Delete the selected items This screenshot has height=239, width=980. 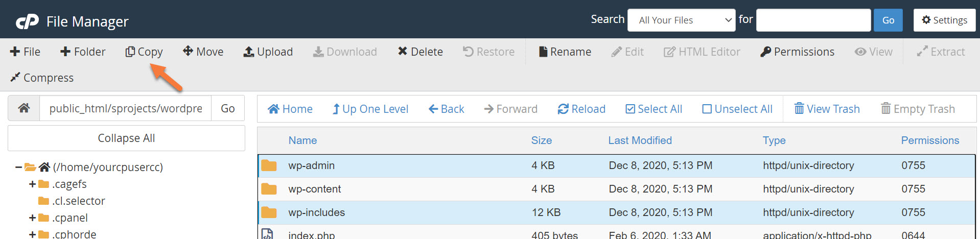[x=420, y=52]
